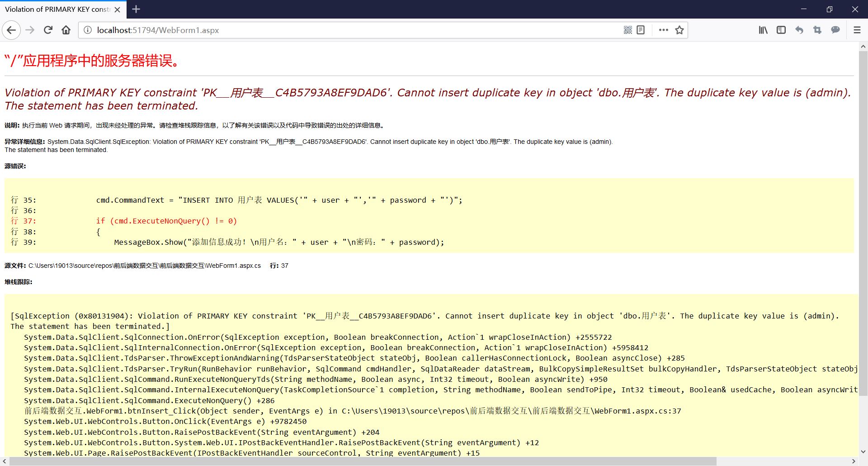Click the 异常详细信息 SqlException line
The height and width of the screenshot is (466, 868).
point(308,146)
